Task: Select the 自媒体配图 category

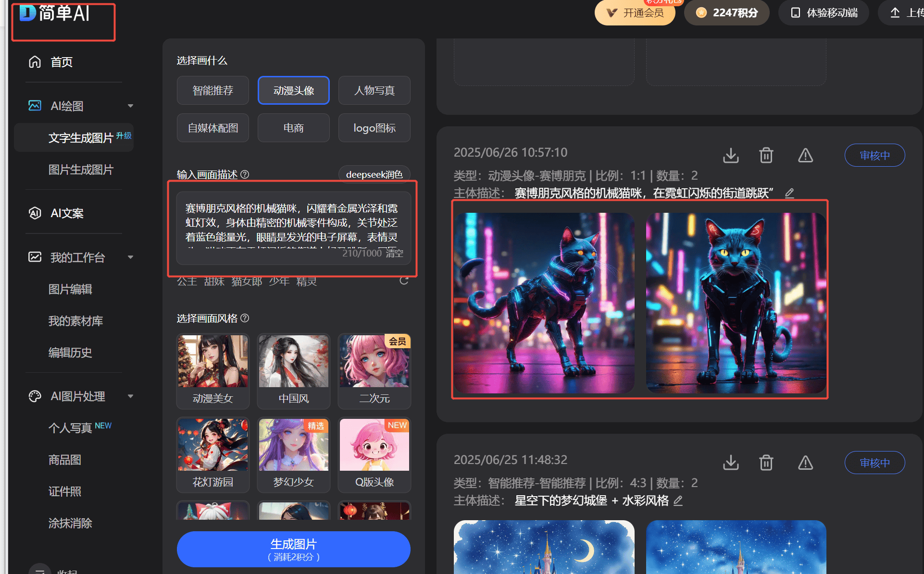Action: (213, 128)
